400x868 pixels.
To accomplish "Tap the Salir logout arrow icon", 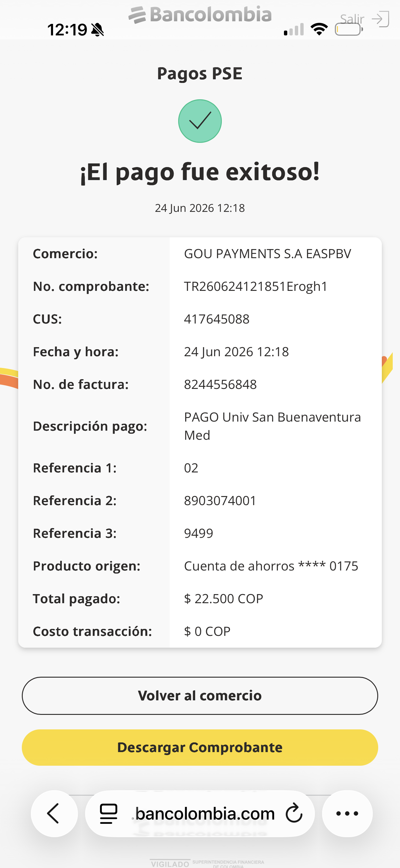I will [380, 19].
